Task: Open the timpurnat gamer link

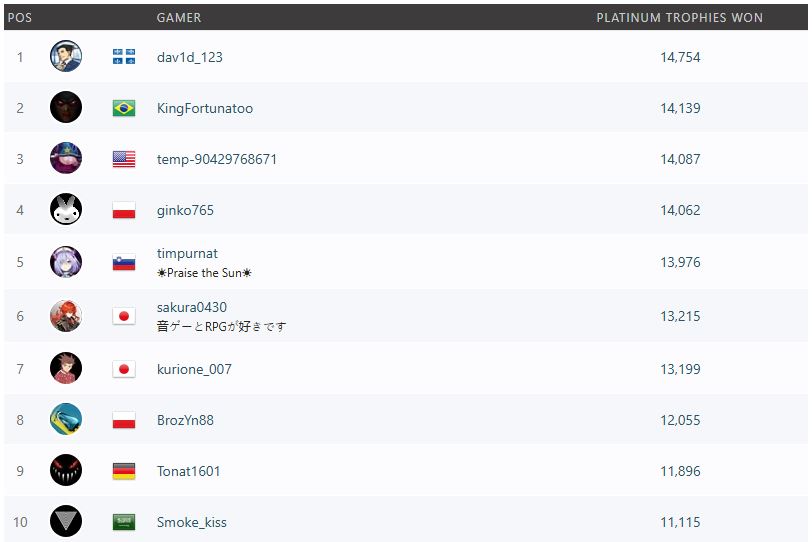Action: (x=187, y=253)
